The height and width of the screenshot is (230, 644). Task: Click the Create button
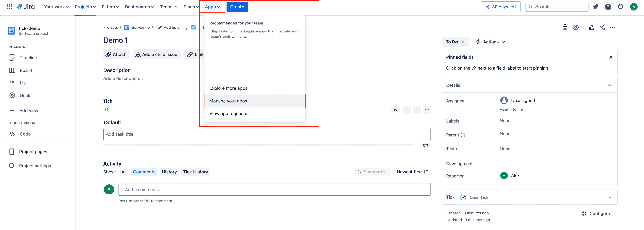pyautogui.click(x=237, y=7)
